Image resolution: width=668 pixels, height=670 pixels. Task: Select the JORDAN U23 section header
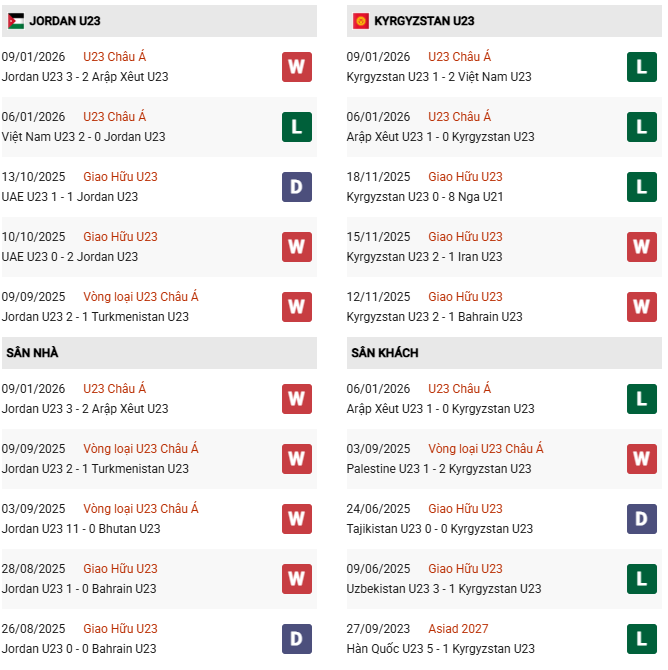click(65, 21)
